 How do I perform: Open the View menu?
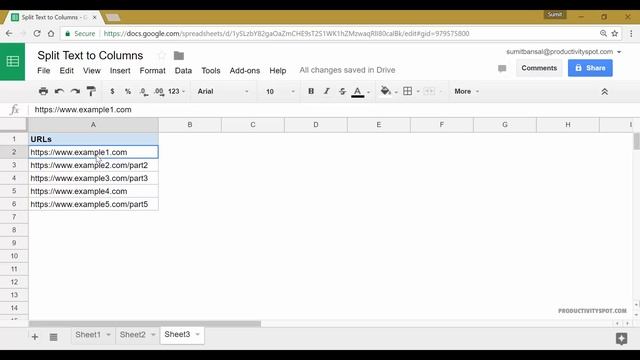click(92, 71)
